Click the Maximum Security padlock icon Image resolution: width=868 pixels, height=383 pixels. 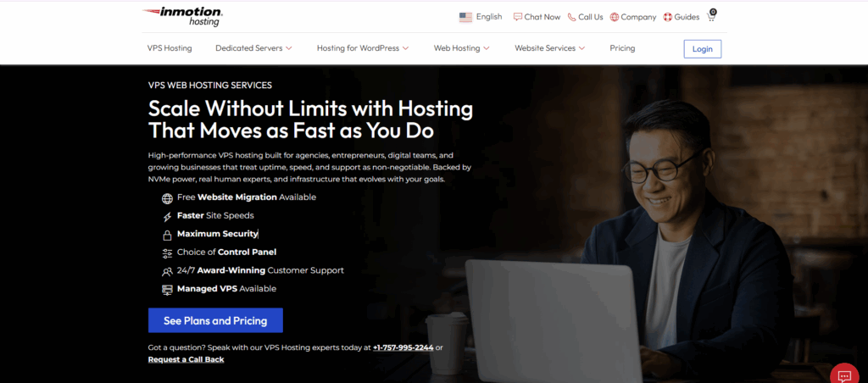(167, 236)
